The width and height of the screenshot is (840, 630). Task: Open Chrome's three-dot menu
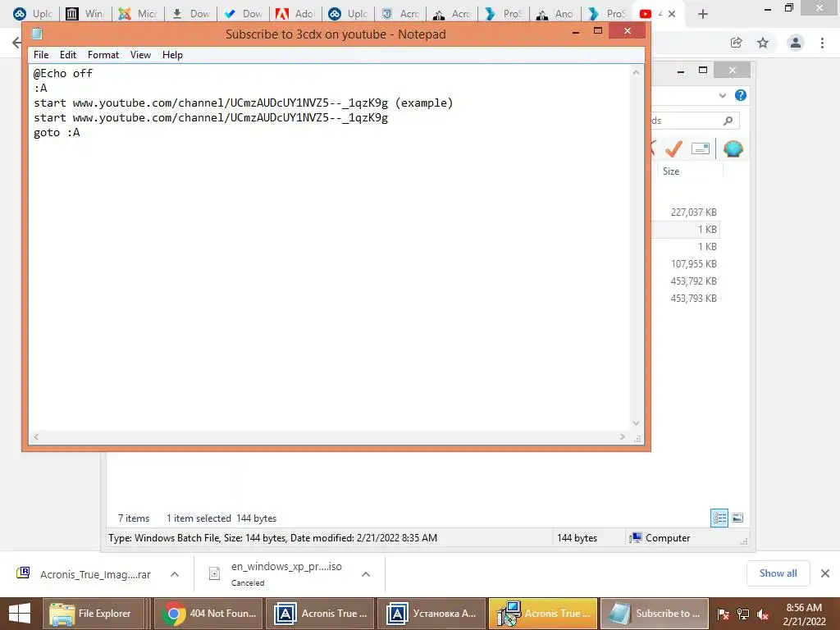click(x=822, y=43)
